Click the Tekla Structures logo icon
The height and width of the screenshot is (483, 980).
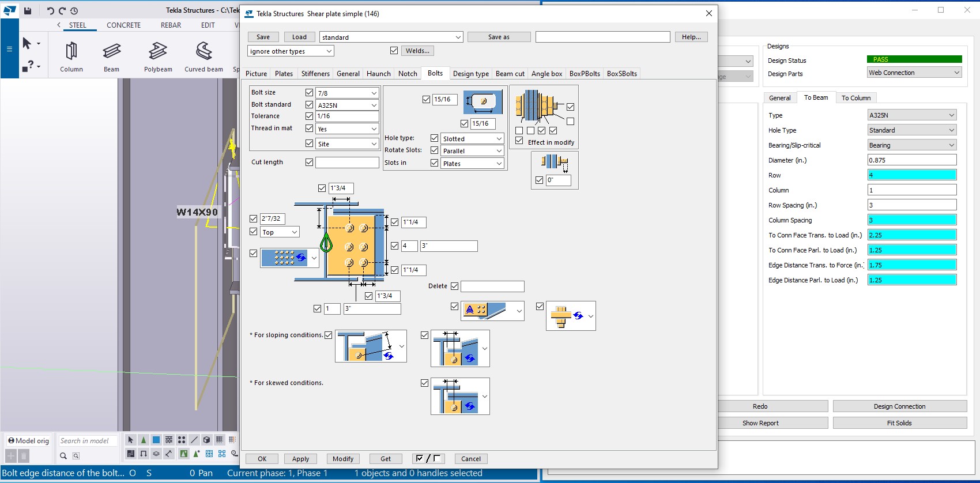point(10,10)
